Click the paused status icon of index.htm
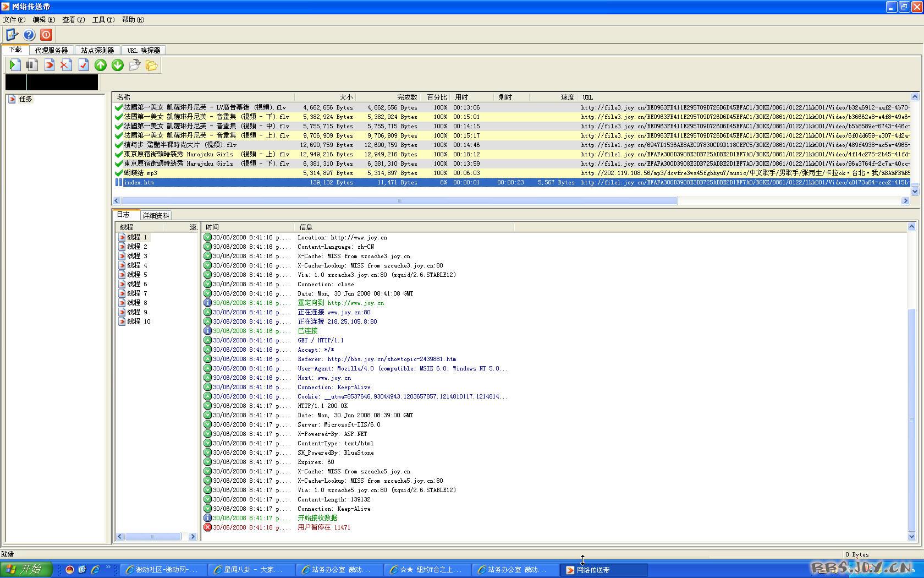Image resolution: width=924 pixels, height=578 pixels. point(118,182)
